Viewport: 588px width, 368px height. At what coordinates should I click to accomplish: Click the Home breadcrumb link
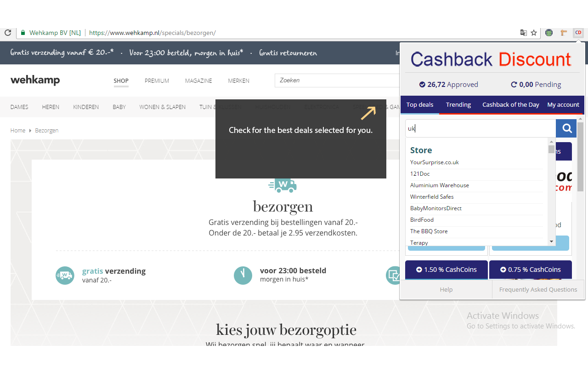point(18,131)
